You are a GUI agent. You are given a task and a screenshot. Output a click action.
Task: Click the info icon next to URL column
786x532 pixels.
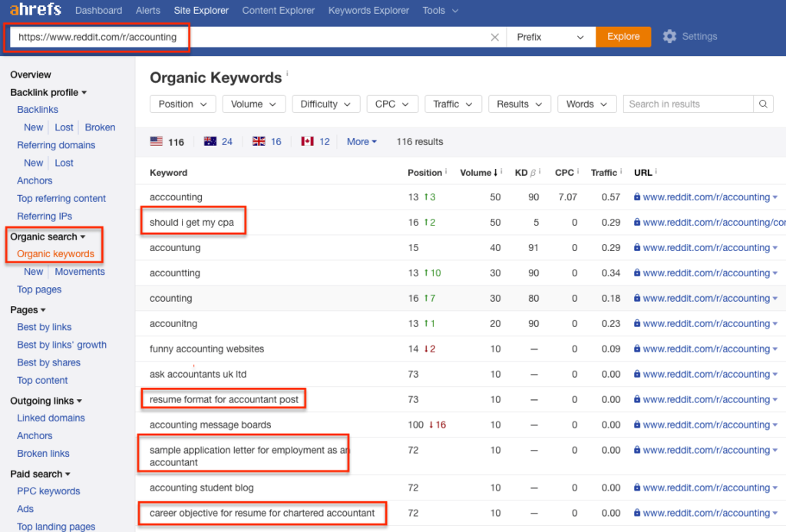(x=656, y=171)
